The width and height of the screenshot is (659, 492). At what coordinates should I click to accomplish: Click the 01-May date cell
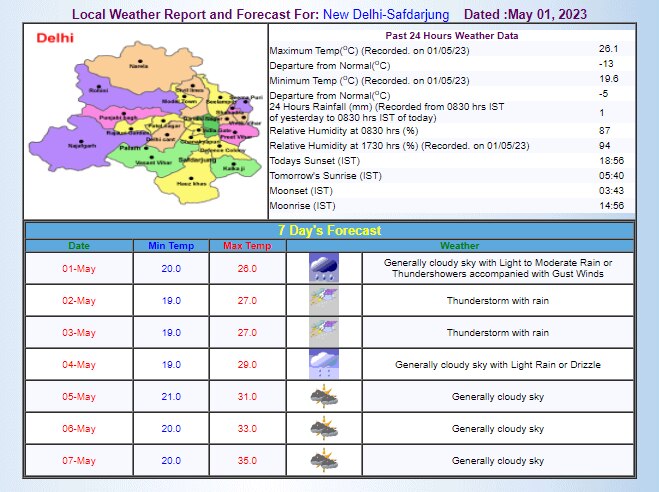(79, 268)
